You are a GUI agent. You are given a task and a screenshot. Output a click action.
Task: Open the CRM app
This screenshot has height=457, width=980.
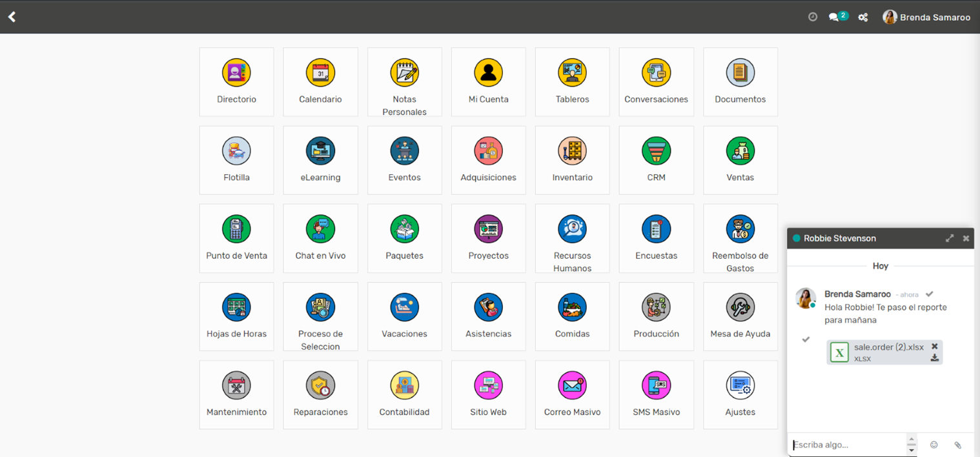(x=656, y=159)
